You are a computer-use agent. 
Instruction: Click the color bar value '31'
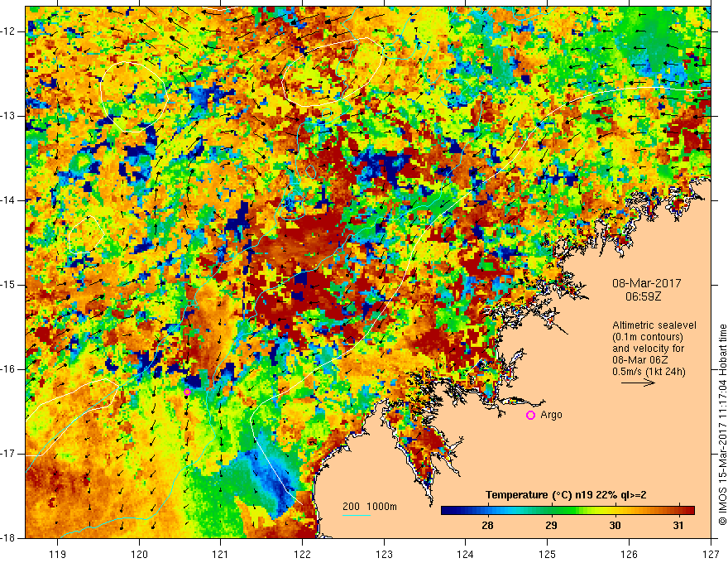(x=678, y=526)
